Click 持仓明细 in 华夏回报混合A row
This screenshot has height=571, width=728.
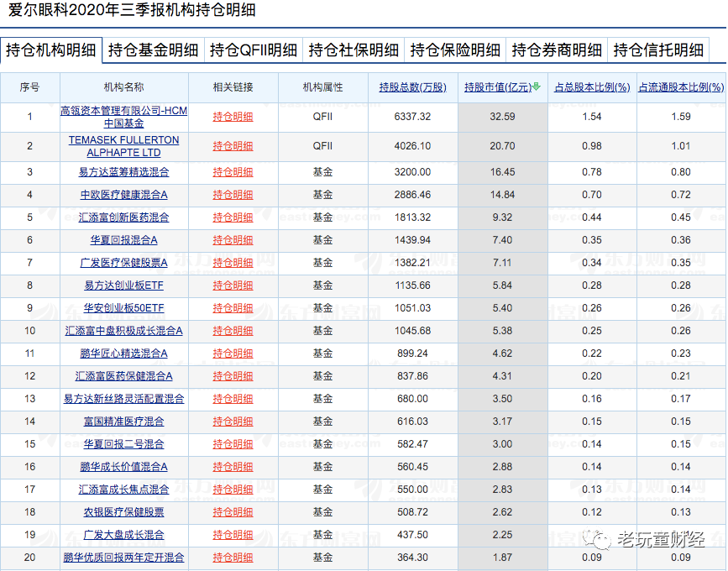point(233,240)
